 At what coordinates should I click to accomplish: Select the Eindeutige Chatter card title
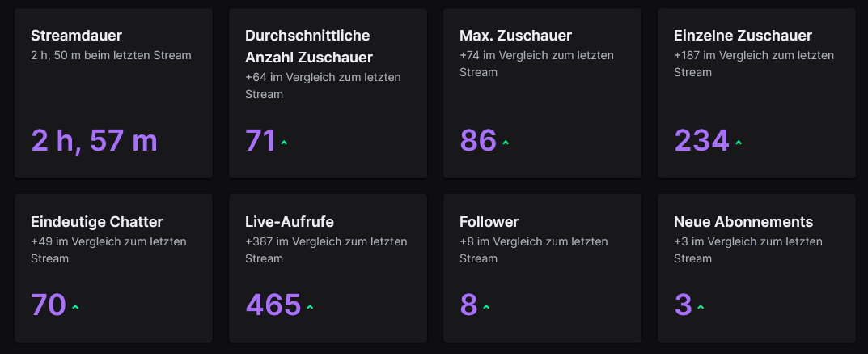pyautogui.click(x=97, y=222)
